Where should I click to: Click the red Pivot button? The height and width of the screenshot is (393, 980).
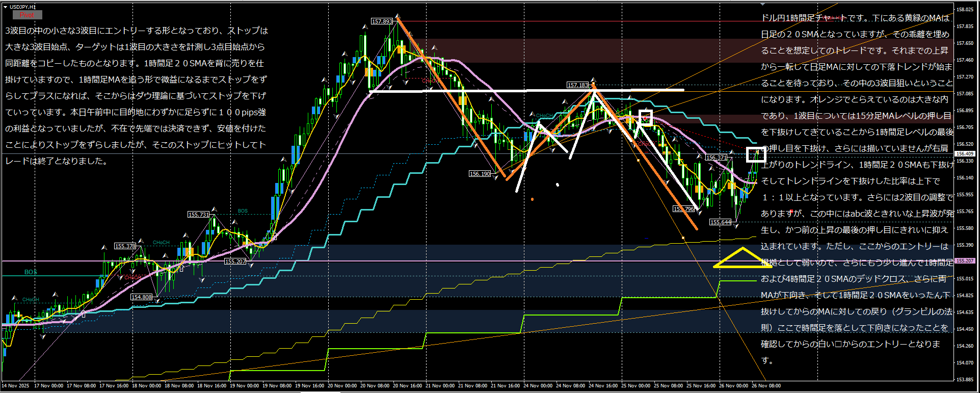click(x=27, y=15)
